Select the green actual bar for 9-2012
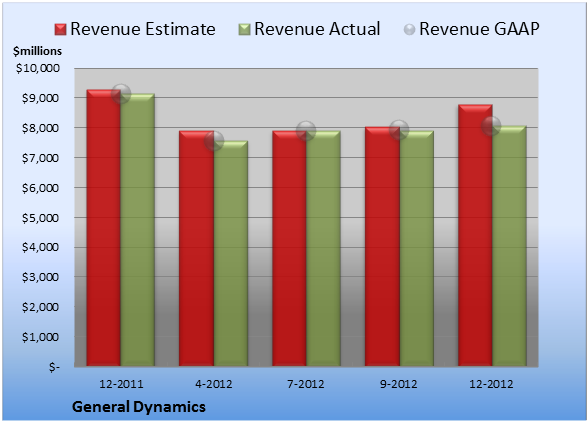588x422 pixels. pyautogui.click(x=416, y=248)
